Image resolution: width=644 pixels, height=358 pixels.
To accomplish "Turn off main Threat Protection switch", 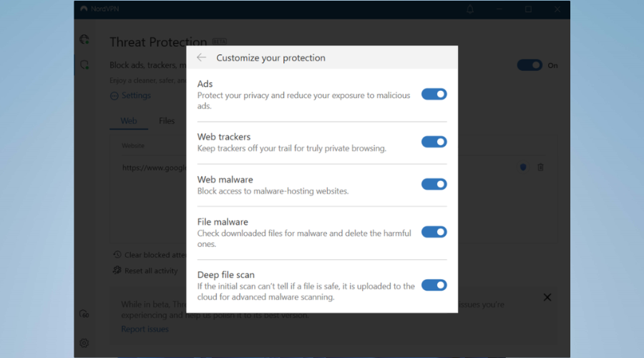I will click(530, 65).
